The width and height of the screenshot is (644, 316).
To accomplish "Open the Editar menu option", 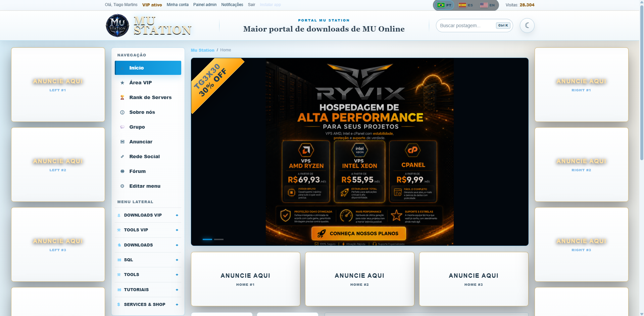I will click(x=148, y=186).
